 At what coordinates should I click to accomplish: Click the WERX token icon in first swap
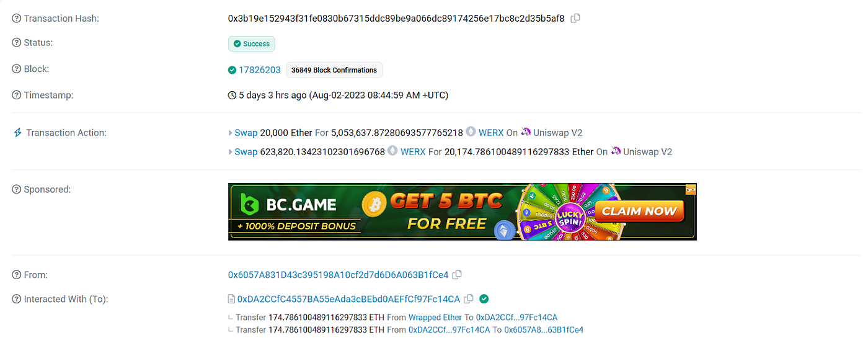(471, 132)
